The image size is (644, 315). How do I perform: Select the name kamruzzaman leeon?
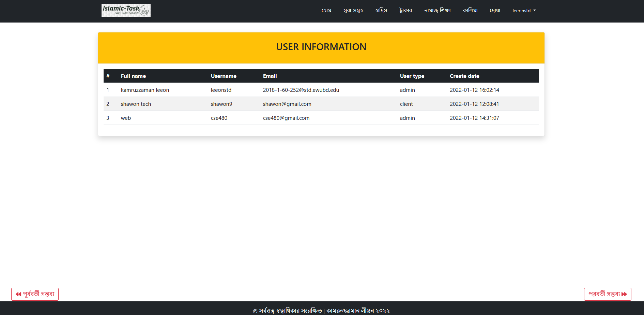point(145,90)
